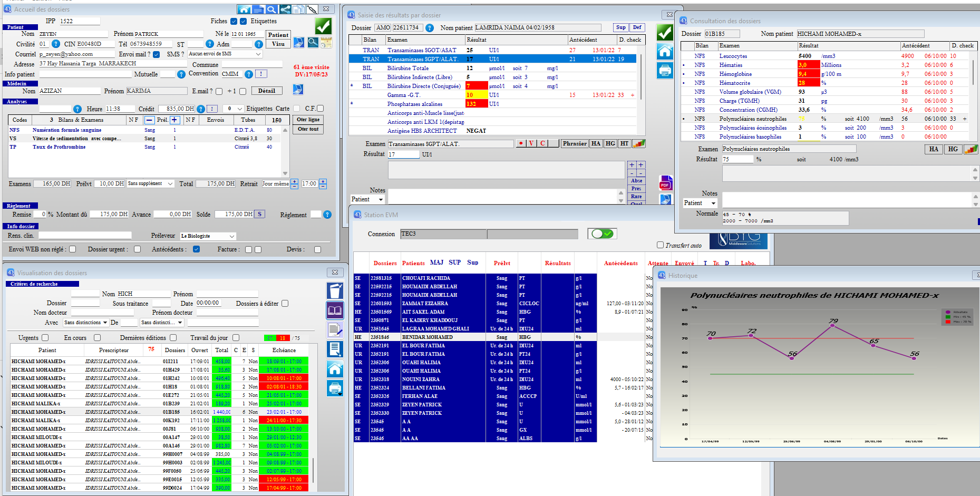Switch the Connexion TEC3 toggle
The height and width of the screenshot is (496, 980).
coord(601,234)
